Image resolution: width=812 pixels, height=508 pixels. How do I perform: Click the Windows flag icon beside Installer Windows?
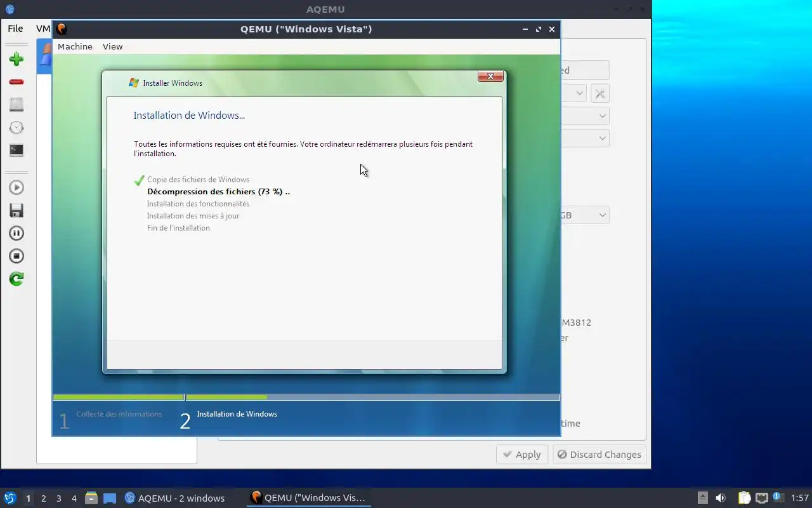tap(134, 83)
